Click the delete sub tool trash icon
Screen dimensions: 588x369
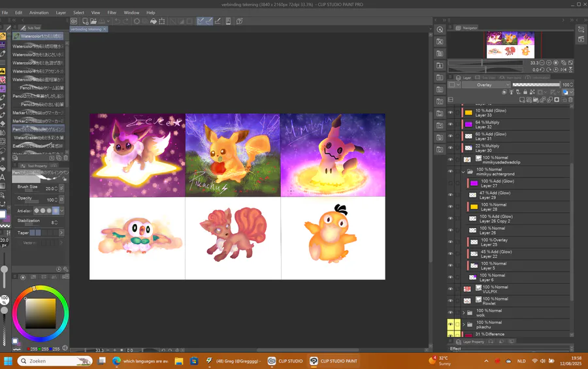(65, 158)
